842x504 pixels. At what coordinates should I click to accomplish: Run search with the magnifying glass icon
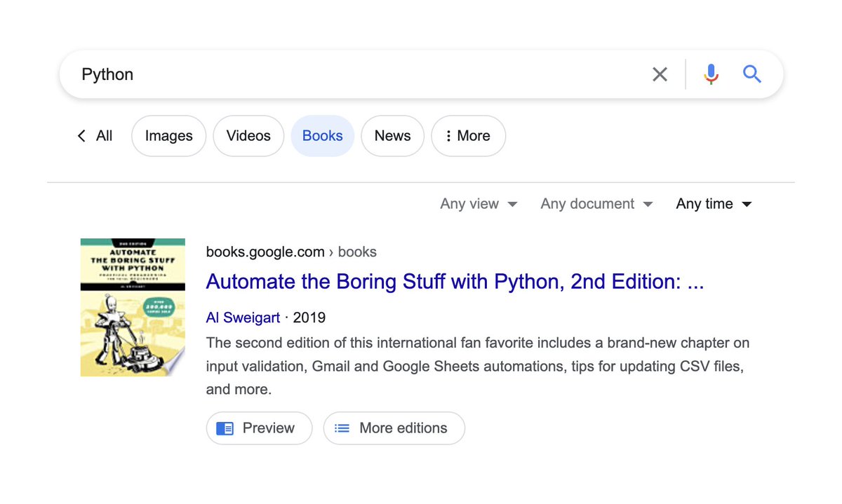coord(752,74)
